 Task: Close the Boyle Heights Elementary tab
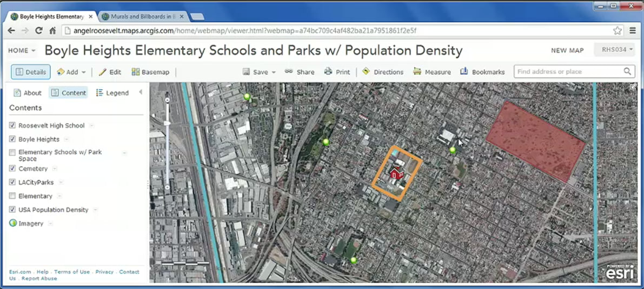pos(90,17)
